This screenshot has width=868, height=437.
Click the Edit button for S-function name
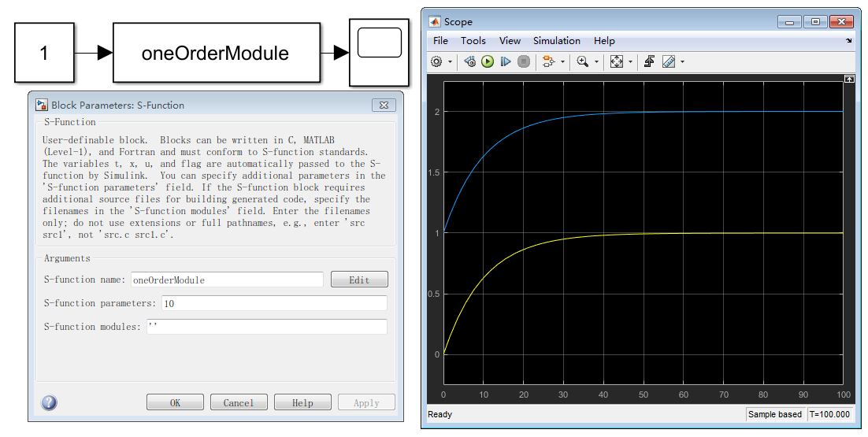click(359, 280)
